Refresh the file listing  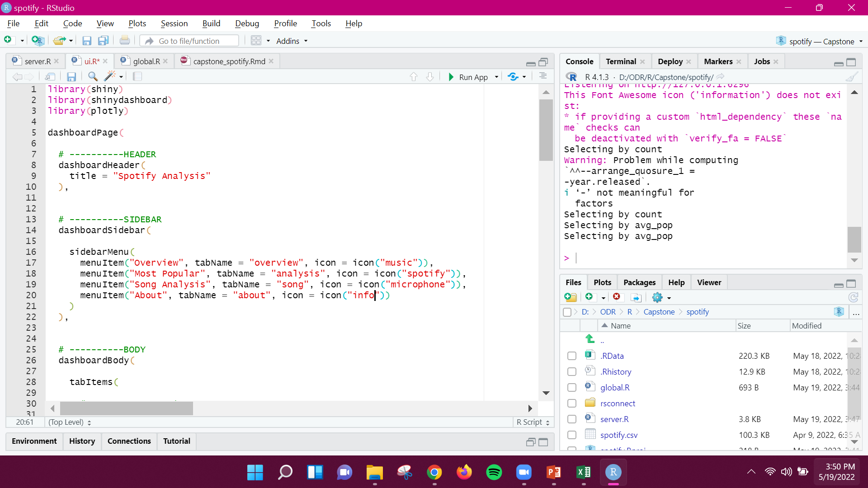[x=854, y=297]
